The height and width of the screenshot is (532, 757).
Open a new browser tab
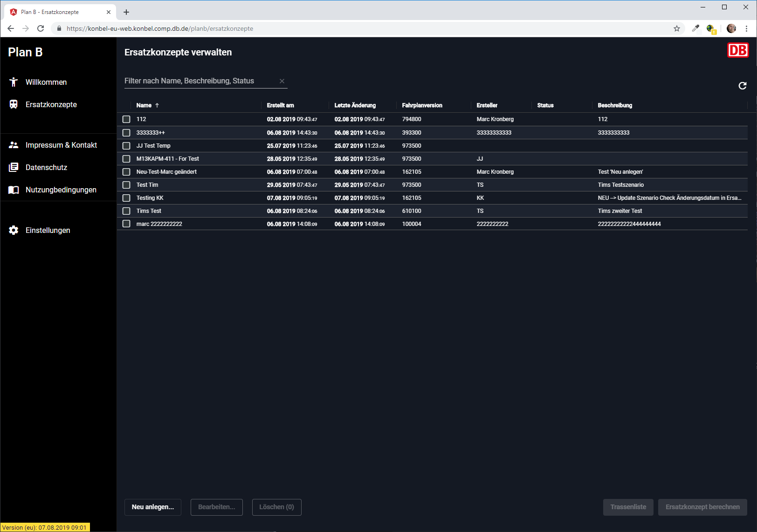pos(126,12)
